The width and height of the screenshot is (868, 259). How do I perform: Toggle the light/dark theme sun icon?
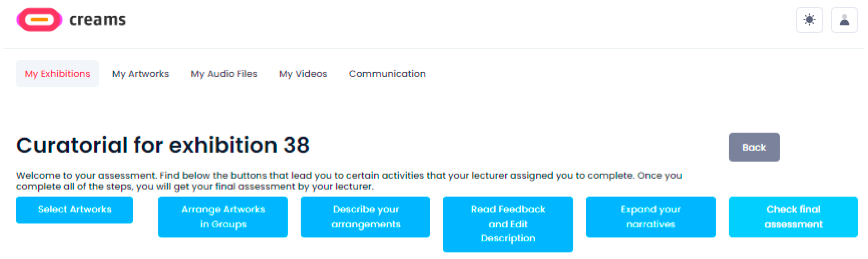[x=809, y=20]
